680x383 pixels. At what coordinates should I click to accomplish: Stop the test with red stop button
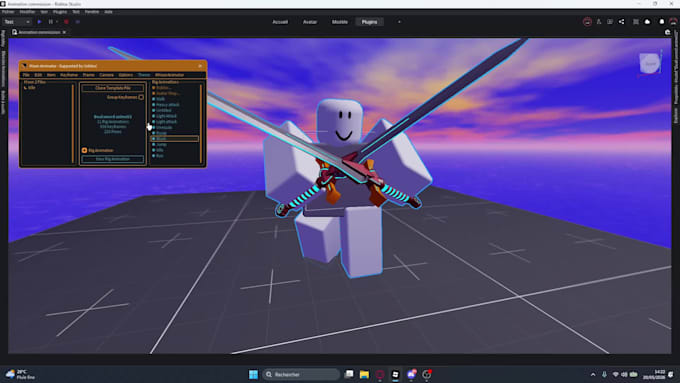coord(66,22)
